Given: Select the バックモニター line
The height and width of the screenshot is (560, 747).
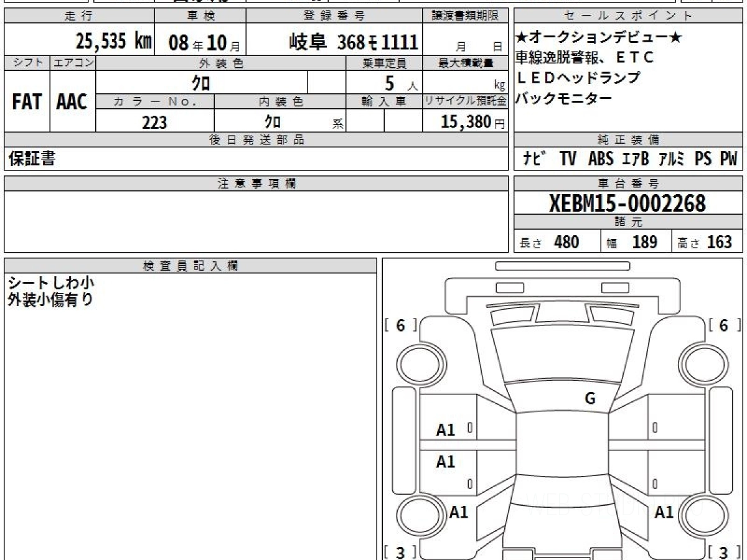Looking at the screenshot, I should click(564, 98).
